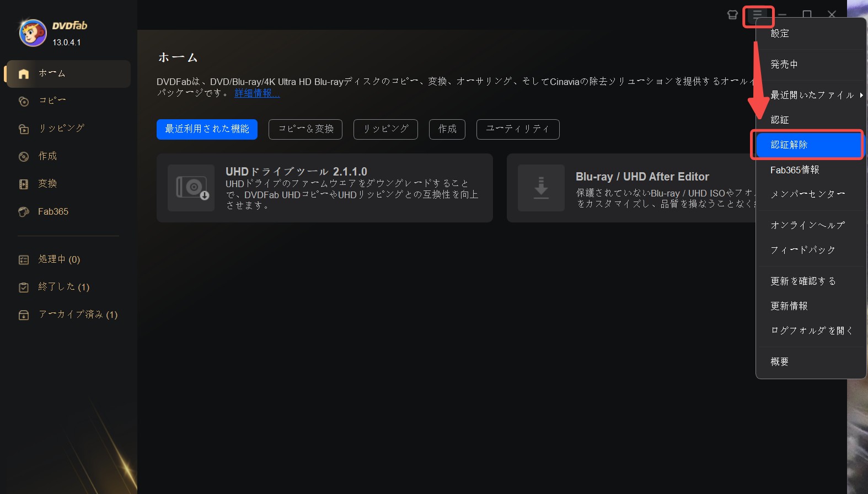Select リッピング filter button

(x=385, y=129)
